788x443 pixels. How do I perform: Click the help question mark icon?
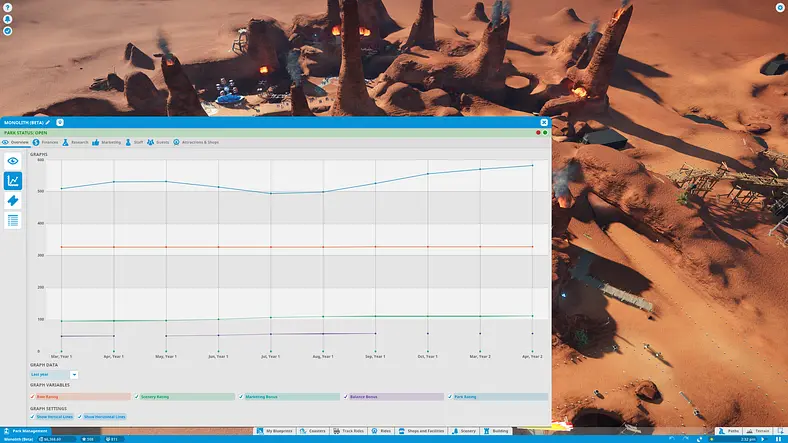tap(8, 8)
